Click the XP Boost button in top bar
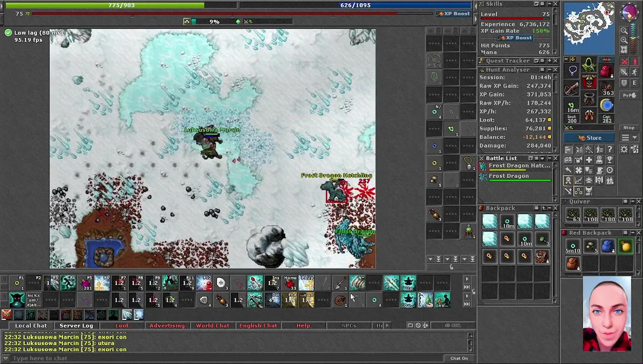Screen dimensions: 643x364 [454, 14]
